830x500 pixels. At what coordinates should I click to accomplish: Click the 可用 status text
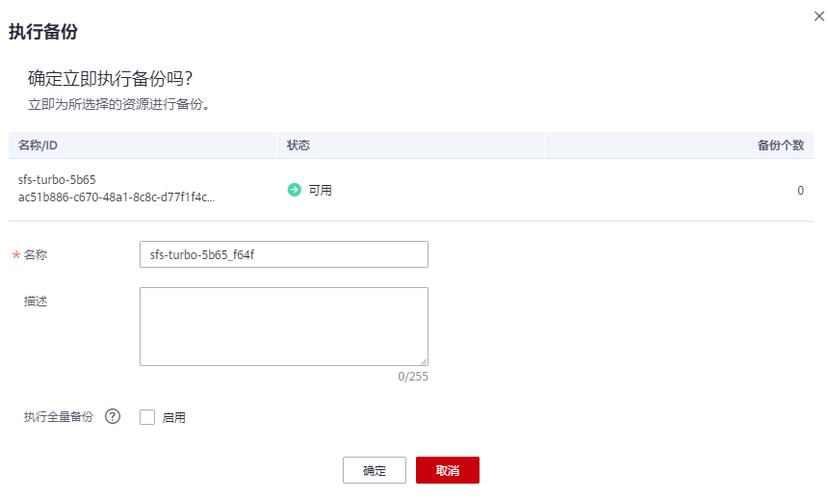pos(320,190)
